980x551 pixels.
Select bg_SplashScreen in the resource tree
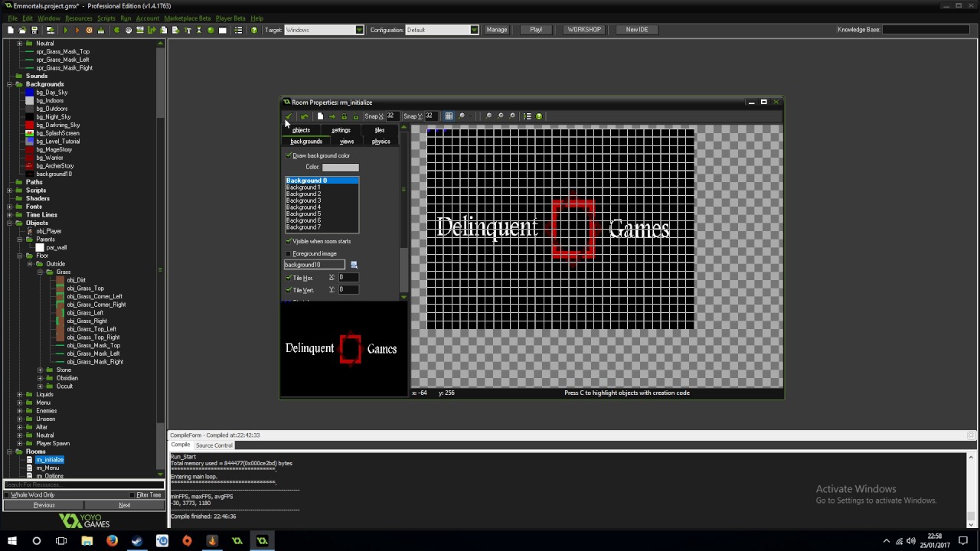pos(57,133)
